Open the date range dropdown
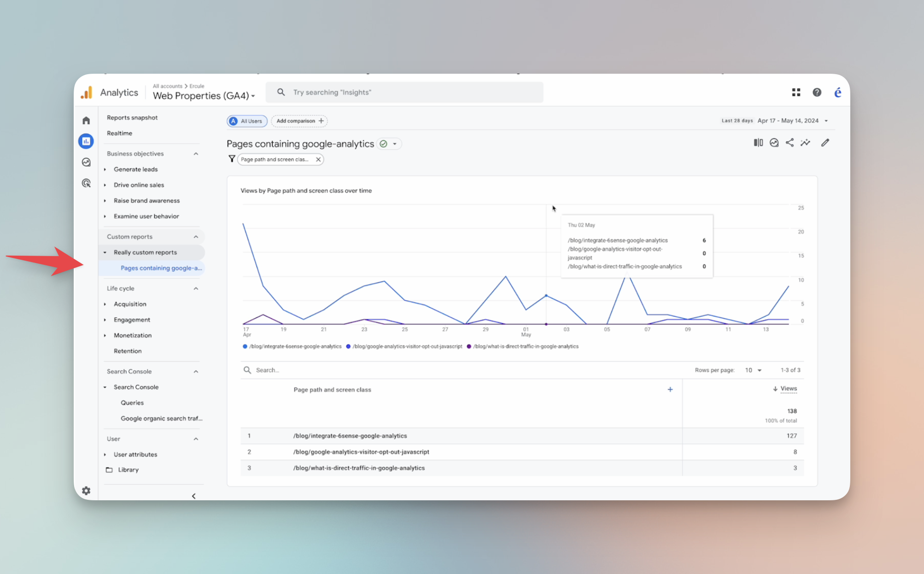Screen dimensions: 924x574 pos(826,121)
